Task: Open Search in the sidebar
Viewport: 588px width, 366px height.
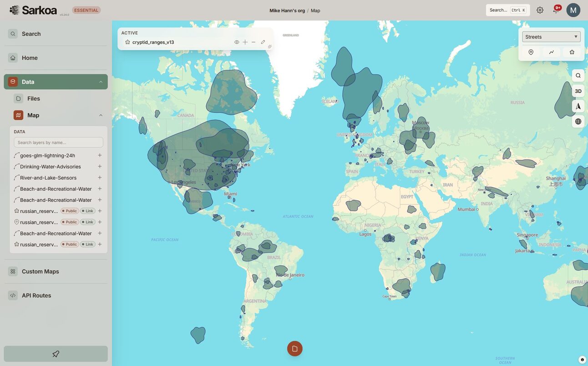Action: (x=56, y=34)
